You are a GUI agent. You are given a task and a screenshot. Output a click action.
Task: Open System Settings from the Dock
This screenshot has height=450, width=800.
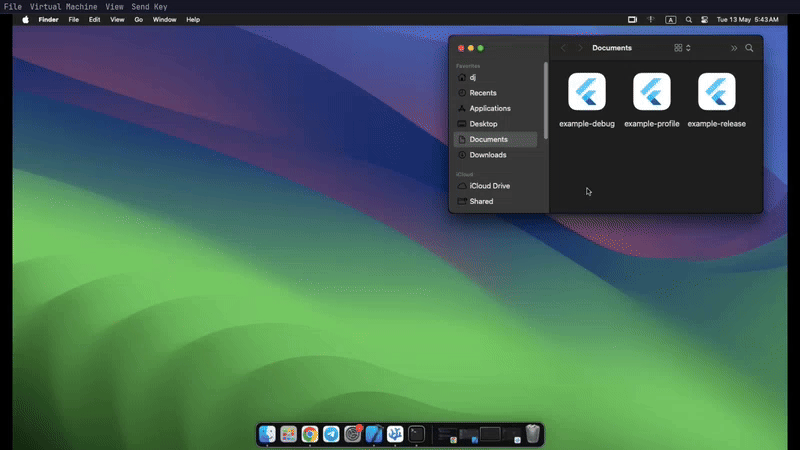[x=353, y=434]
